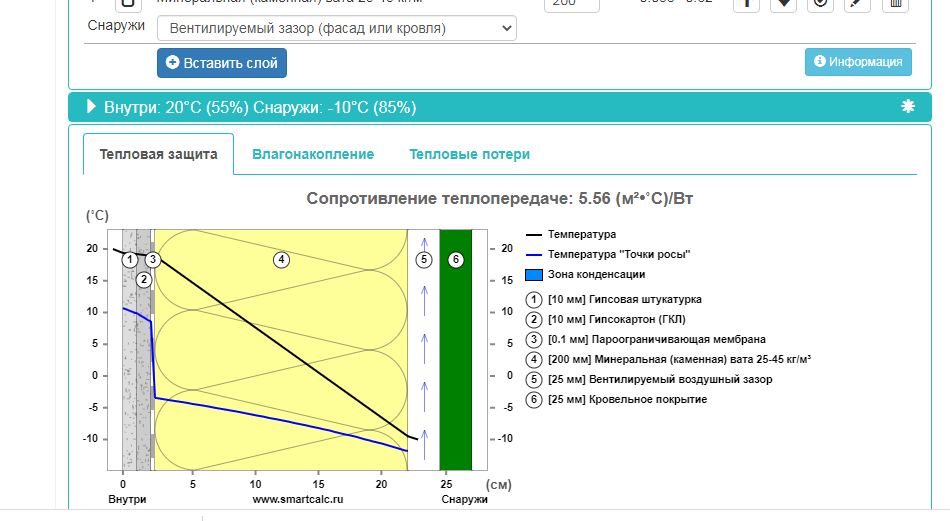Open the Тепловые потери tab
Image resolution: width=950 pixels, height=521 pixels.
click(x=470, y=154)
